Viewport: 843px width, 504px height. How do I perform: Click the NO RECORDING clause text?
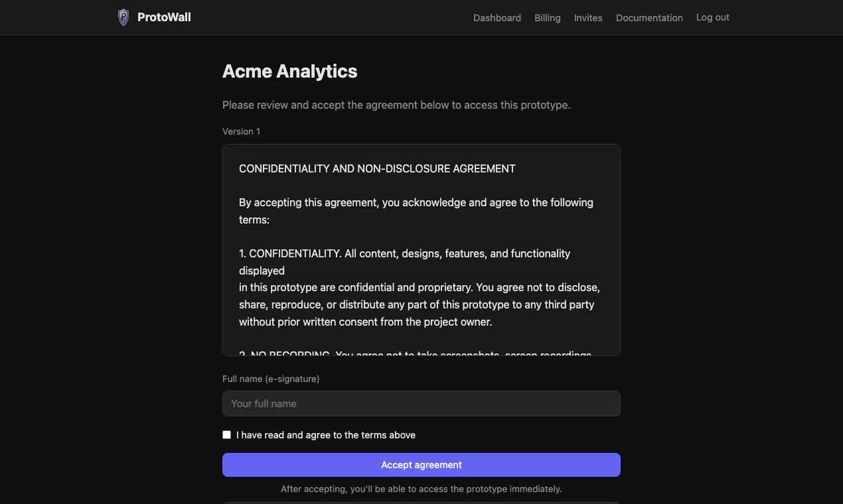point(415,353)
